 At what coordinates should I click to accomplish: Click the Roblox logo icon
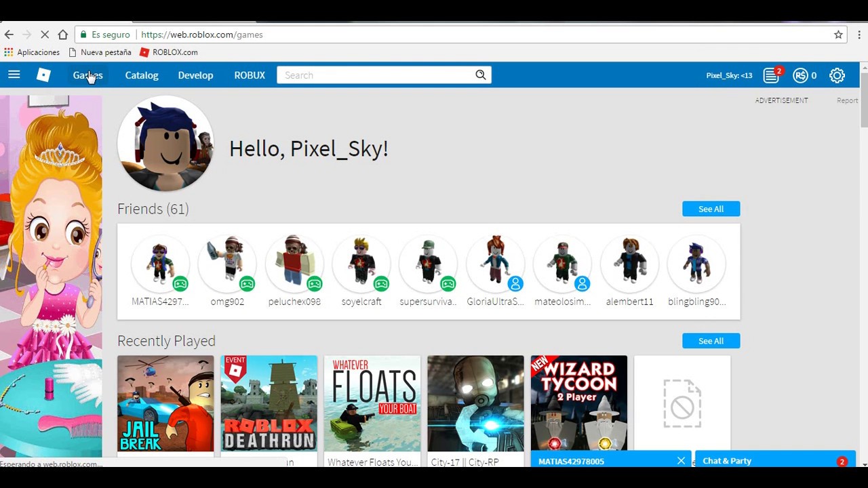[x=43, y=75]
